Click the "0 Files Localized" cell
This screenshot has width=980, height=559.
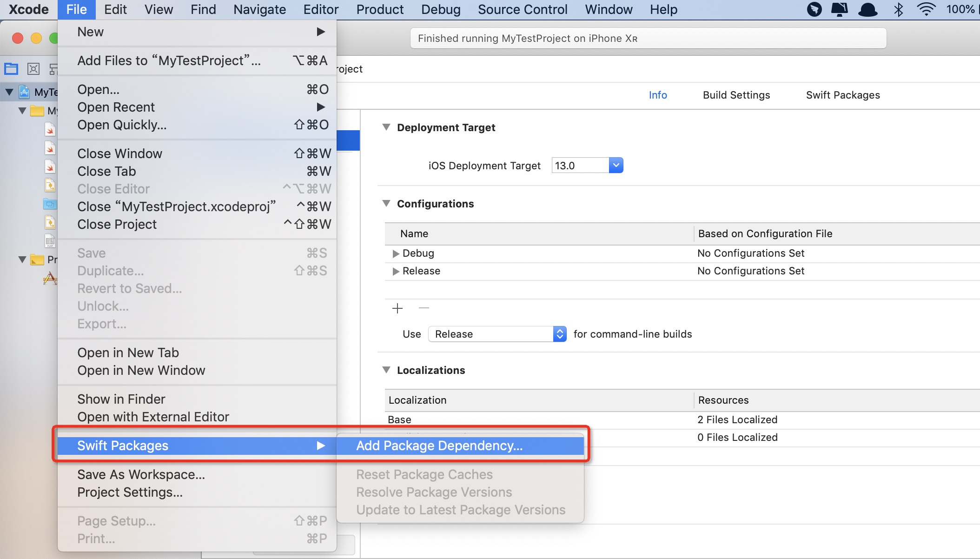tap(737, 437)
